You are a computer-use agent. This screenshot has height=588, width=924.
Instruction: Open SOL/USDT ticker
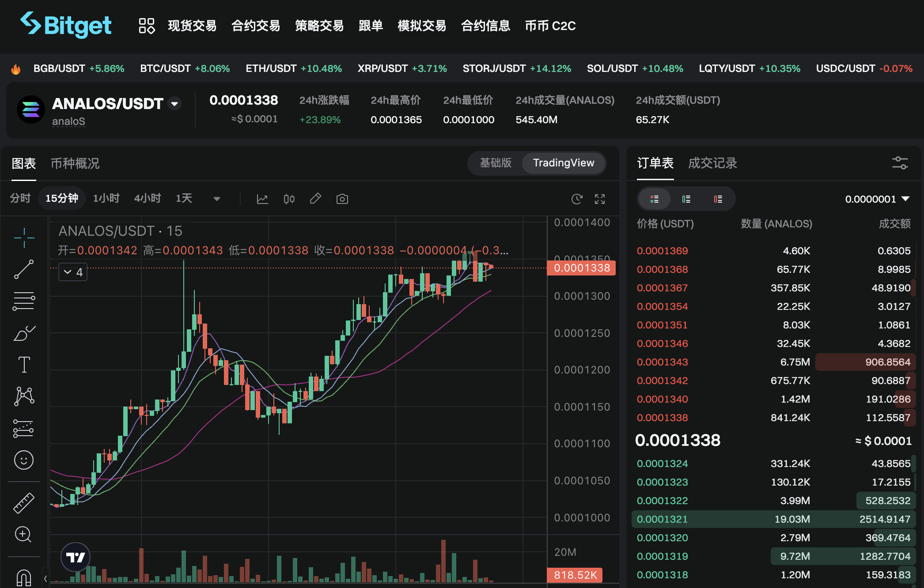635,69
